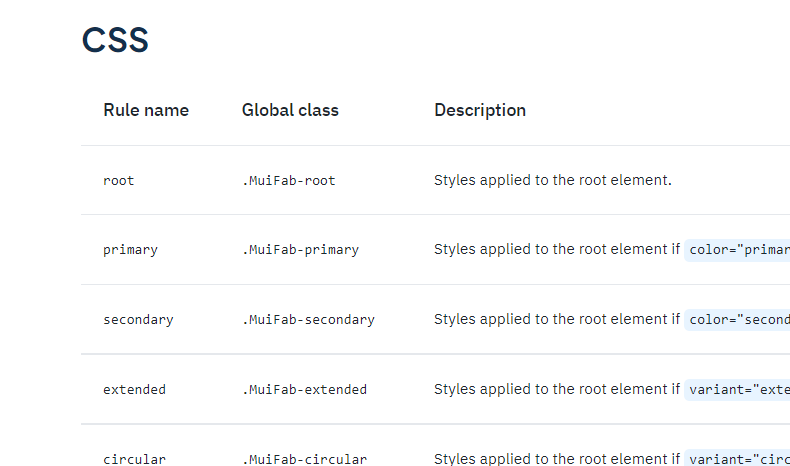The height and width of the screenshot is (466, 790).
Task: Select the circular rule name cell
Action: click(135, 459)
